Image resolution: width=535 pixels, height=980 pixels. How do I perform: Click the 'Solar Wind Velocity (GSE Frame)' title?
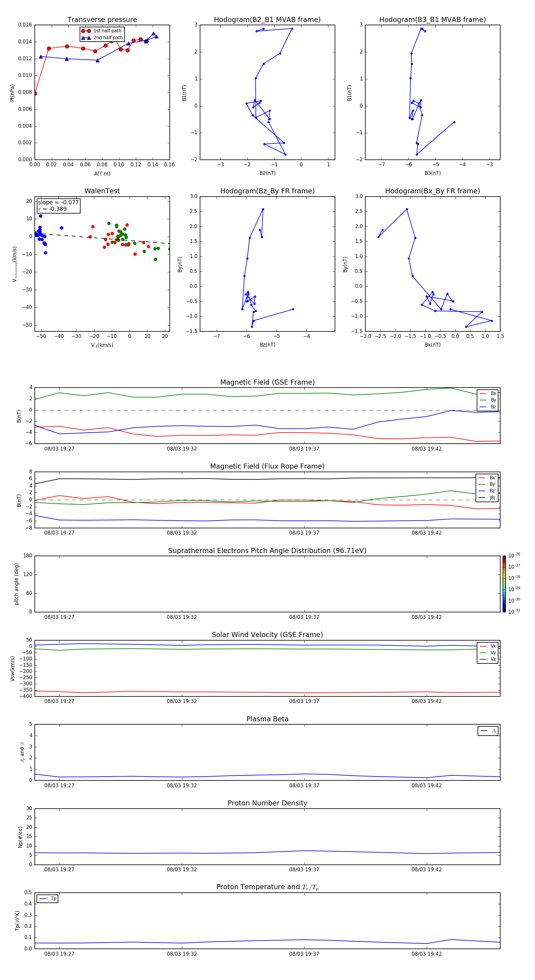pyautogui.click(x=267, y=635)
